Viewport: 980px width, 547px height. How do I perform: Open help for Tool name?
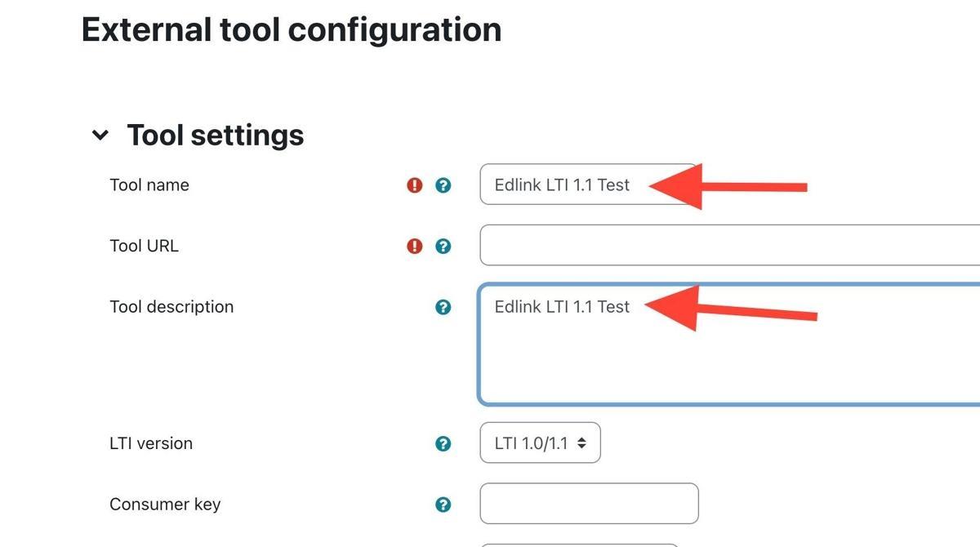coord(442,185)
